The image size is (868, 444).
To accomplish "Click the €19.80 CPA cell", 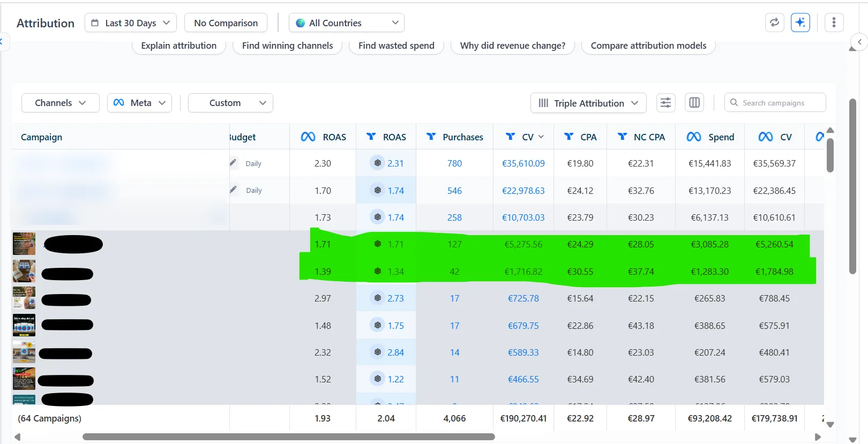I will (580, 163).
